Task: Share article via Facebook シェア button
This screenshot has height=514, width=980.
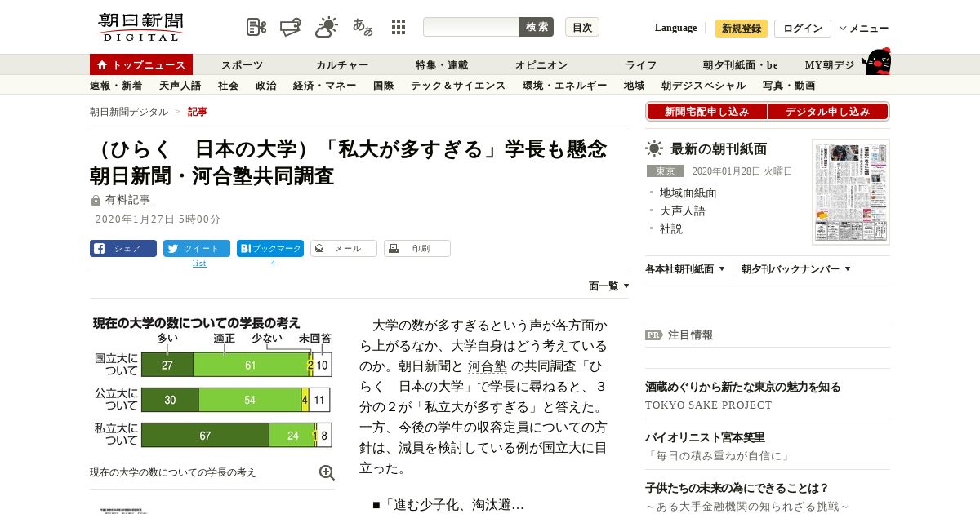Action: tap(123, 249)
